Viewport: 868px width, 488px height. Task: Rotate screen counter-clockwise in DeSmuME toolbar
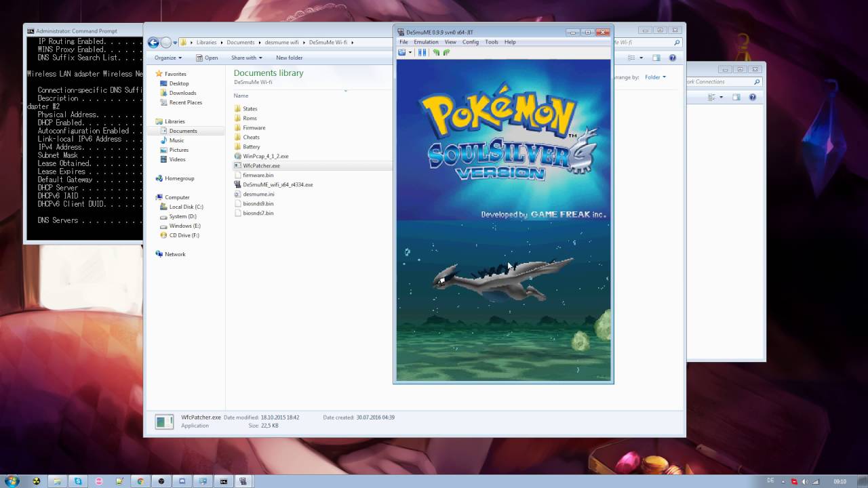(436, 52)
